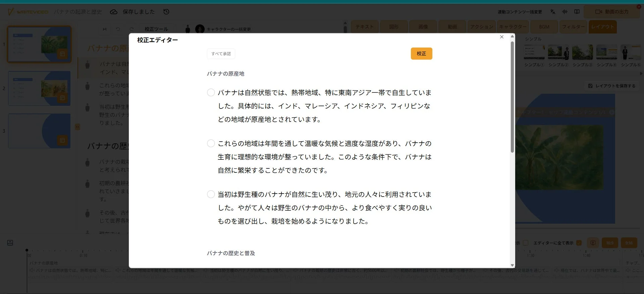Screen dimensions: 644x294
Task: Click the round character avatar icon
Action: [x=200, y=29]
